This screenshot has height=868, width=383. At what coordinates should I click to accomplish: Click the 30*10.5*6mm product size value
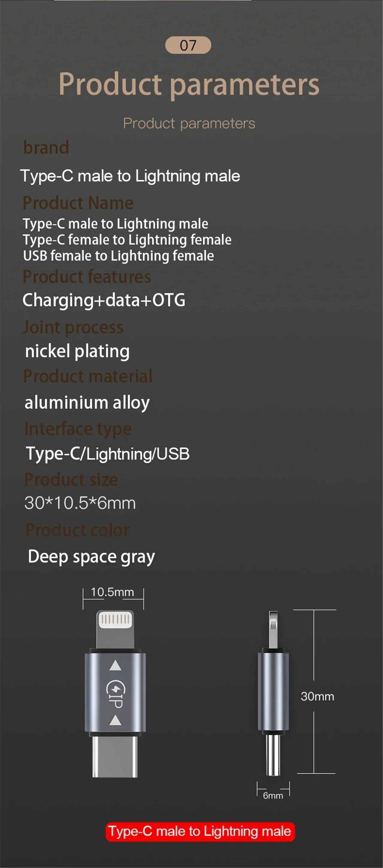pyautogui.click(x=80, y=503)
